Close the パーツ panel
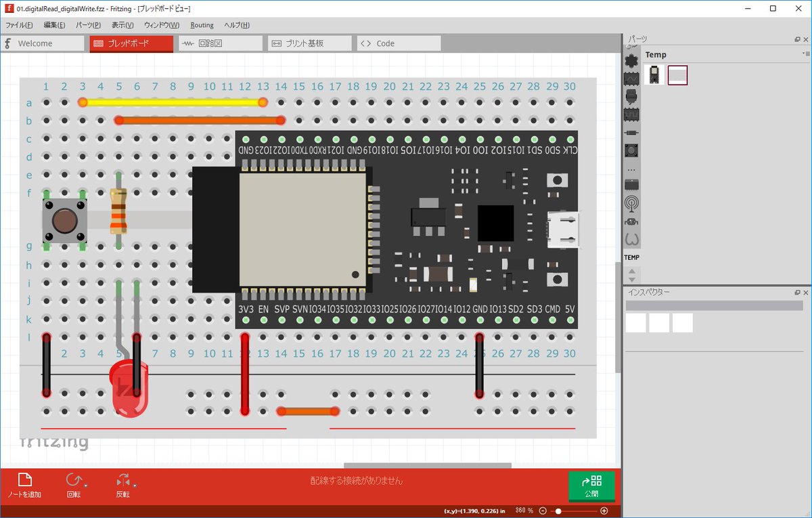Viewport: 812px width, 518px height. click(805, 39)
